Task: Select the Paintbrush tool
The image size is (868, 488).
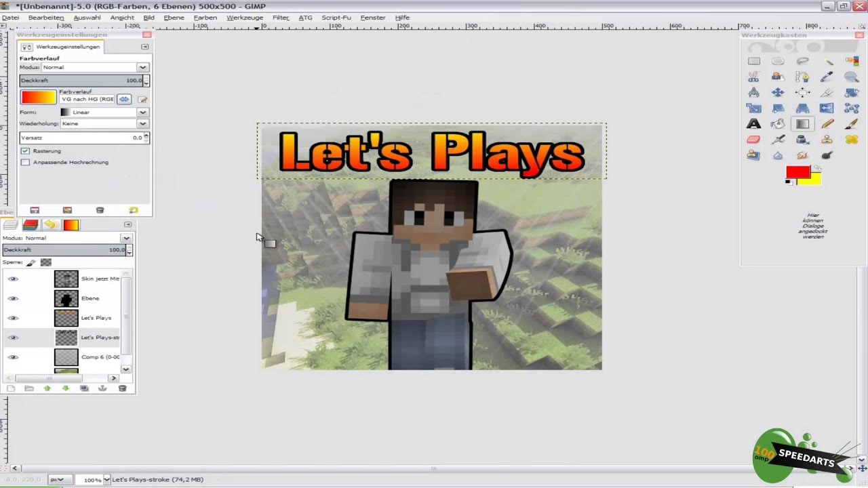Action: pos(852,124)
